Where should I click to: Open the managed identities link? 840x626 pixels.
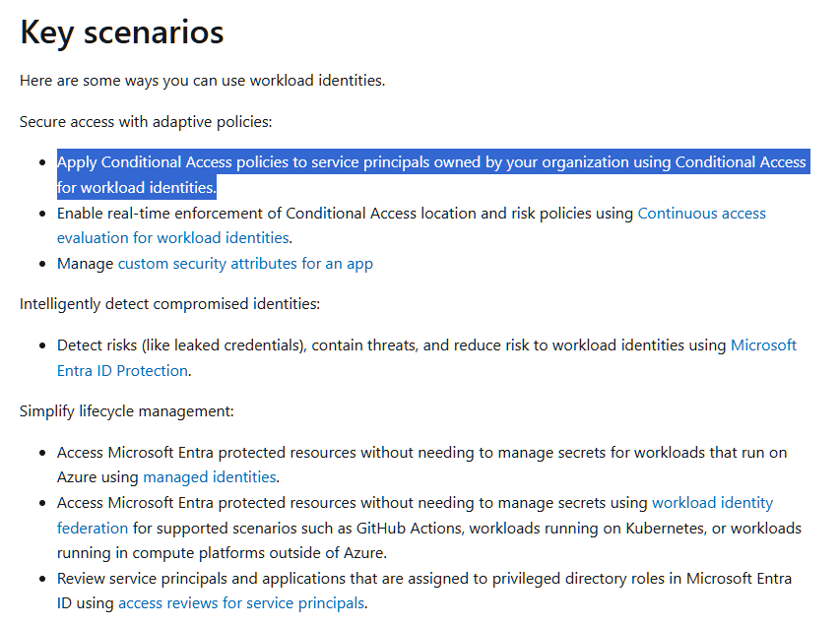tap(208, 476)
